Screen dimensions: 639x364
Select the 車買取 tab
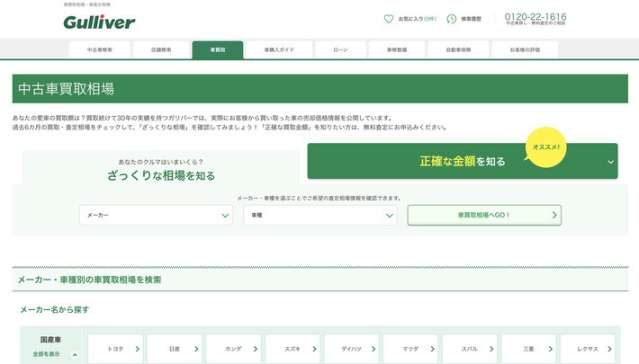click(218, 49)
